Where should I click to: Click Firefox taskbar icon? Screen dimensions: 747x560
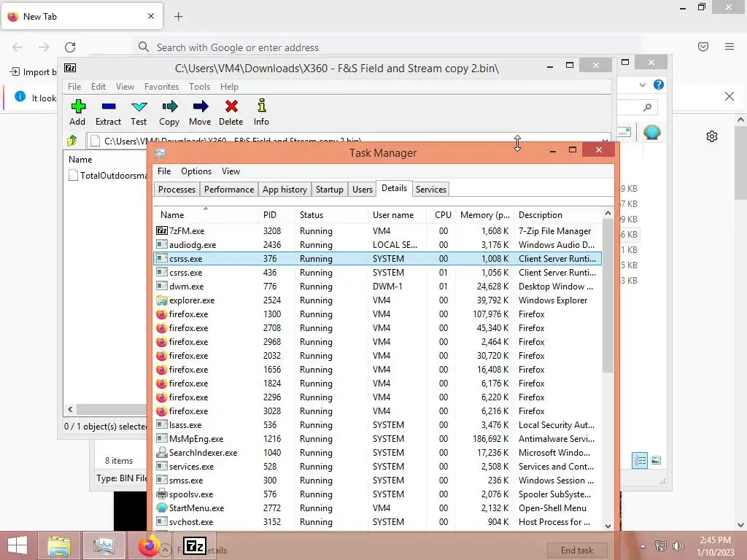(149, 545)
